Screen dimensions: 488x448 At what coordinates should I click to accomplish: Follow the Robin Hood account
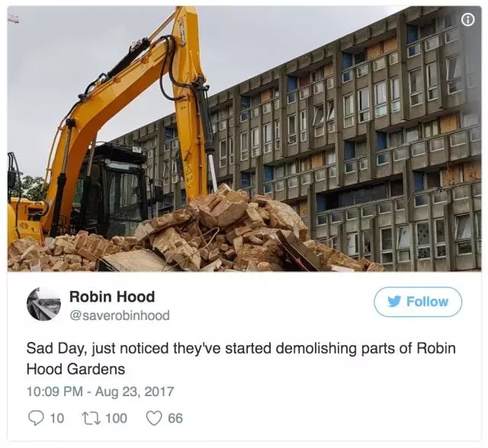point(418,302)
